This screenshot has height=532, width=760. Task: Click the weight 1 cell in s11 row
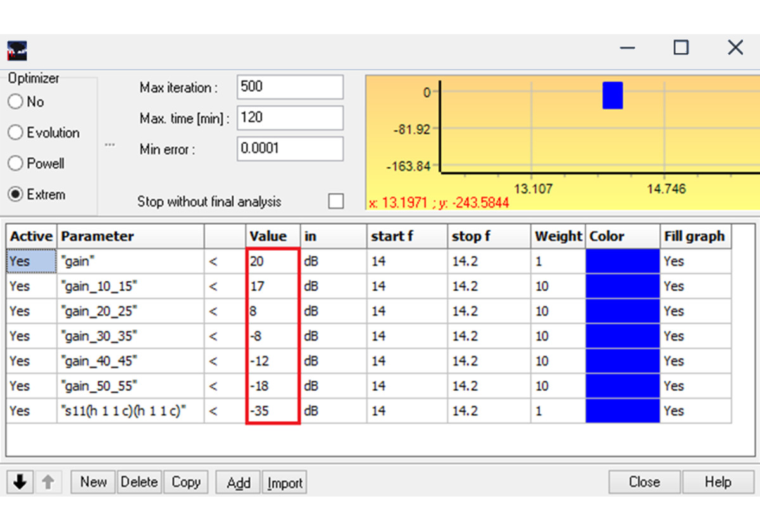(559, 410)
